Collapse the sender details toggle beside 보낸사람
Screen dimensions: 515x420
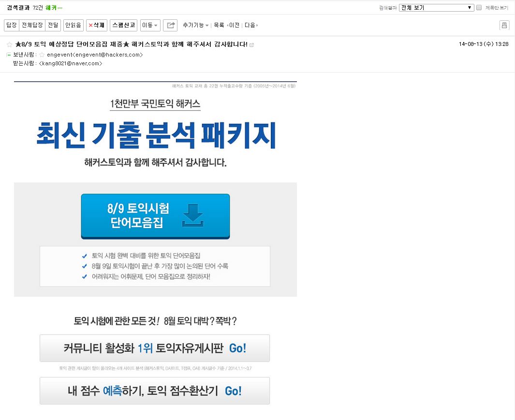pos(9,55)
